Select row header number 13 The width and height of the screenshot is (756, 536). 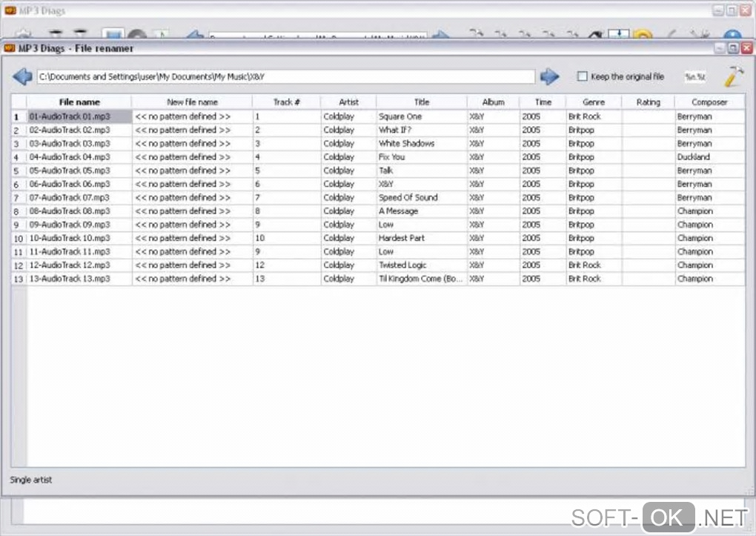pyautogui.click(x=19, y=278)
